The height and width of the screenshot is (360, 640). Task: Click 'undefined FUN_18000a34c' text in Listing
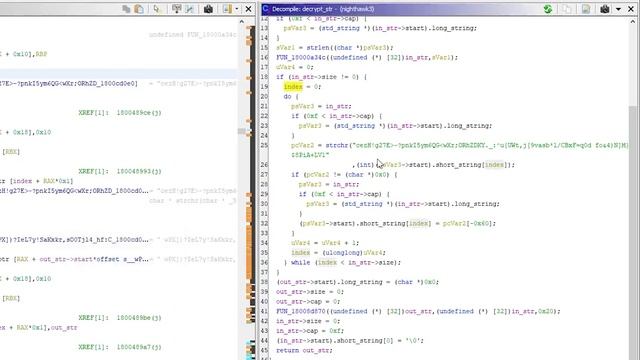point(192,35)
